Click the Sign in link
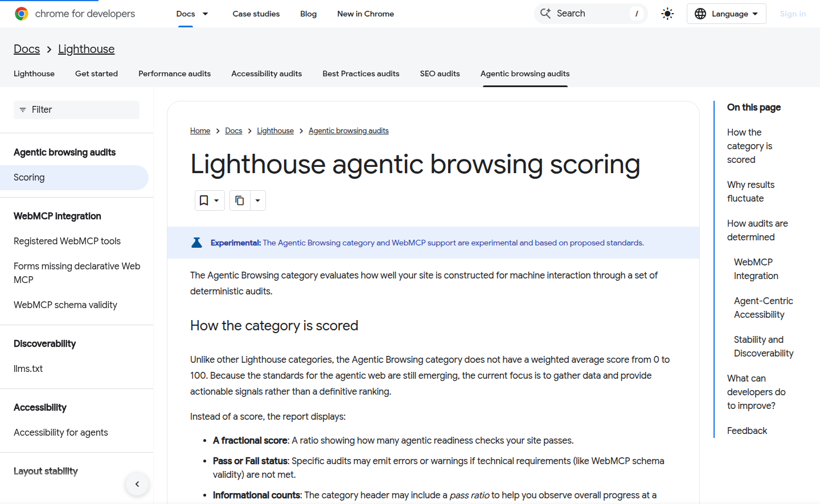Viewport: 820px width, 504px height. pyautogui.click(x=793, y=14)
